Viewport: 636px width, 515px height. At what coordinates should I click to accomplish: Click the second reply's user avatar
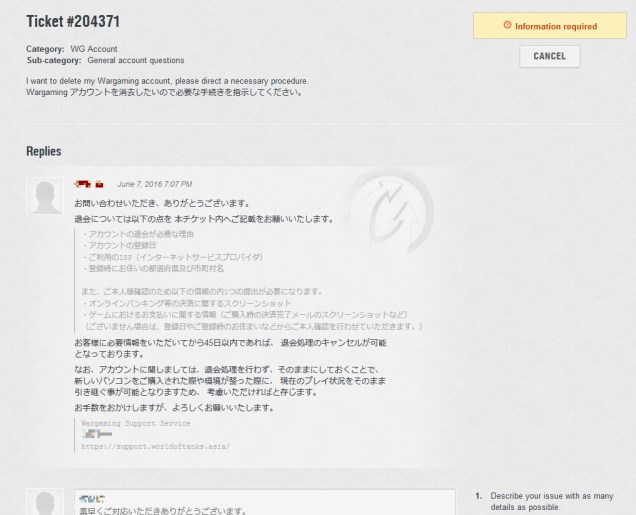44,503
